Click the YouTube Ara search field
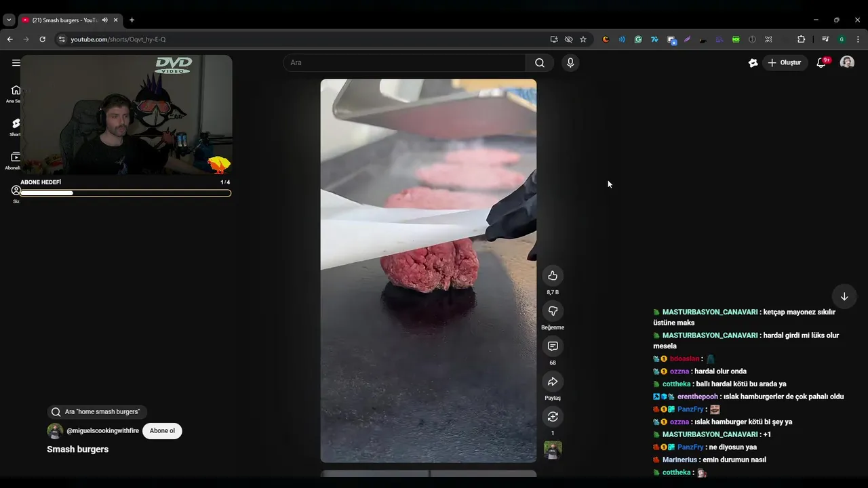The height and width of the screenshot is (488, 868). coord(404,63)
